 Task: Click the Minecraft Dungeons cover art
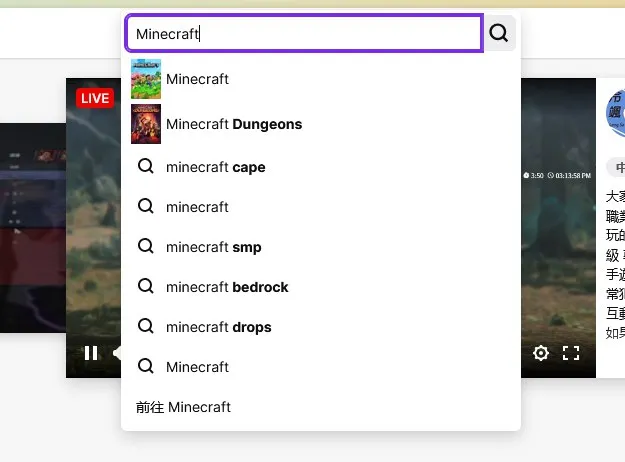(146, 125)
